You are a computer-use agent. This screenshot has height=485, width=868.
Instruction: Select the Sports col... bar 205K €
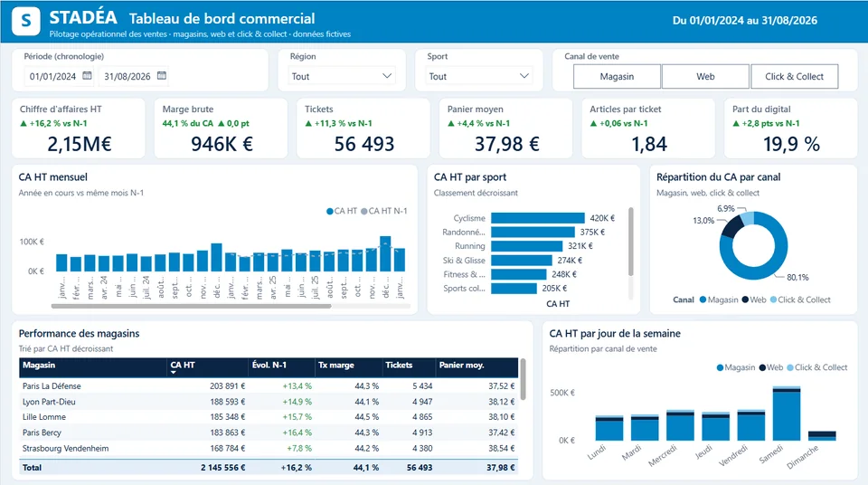pos(514,289)
